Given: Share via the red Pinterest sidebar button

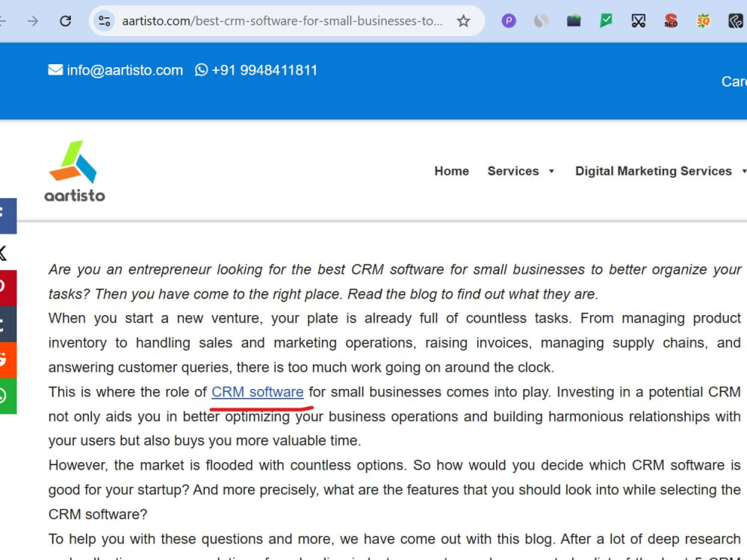Looking at the screenshot, I should (7, 288).
